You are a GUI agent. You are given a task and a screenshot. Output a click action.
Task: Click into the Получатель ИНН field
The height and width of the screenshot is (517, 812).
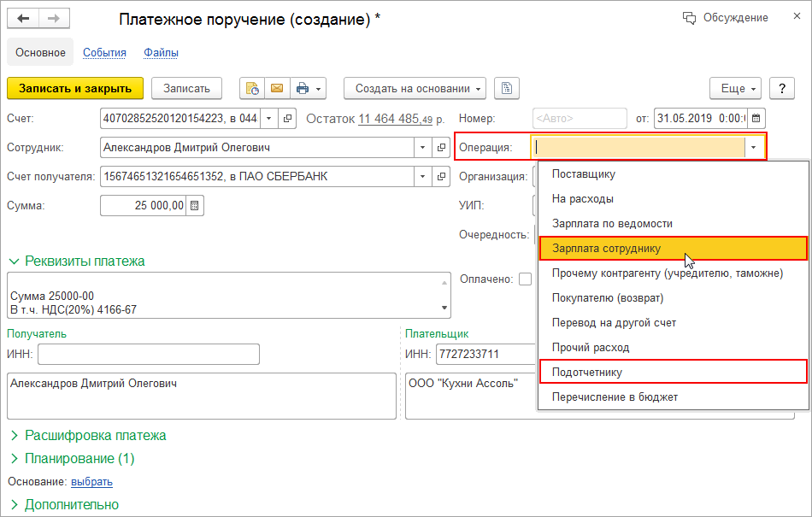point(148,354)
